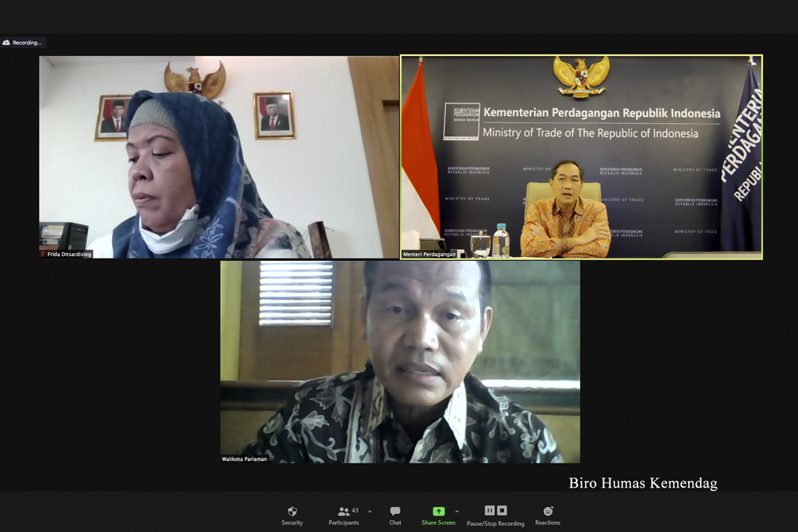798x532 pixels.
Task: Click the cloud Recording indicator icon
Action: pyautogui.click(x=6, y=43)
